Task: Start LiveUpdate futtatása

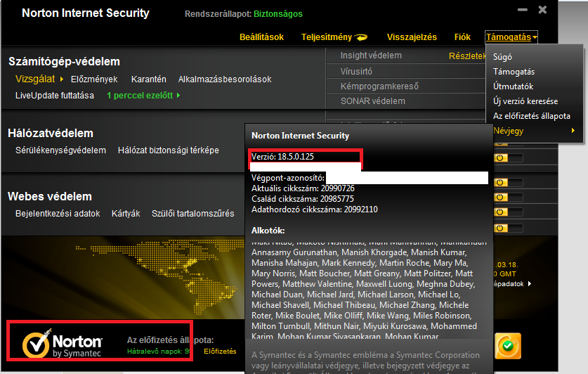Action: (x=54, y=96)
